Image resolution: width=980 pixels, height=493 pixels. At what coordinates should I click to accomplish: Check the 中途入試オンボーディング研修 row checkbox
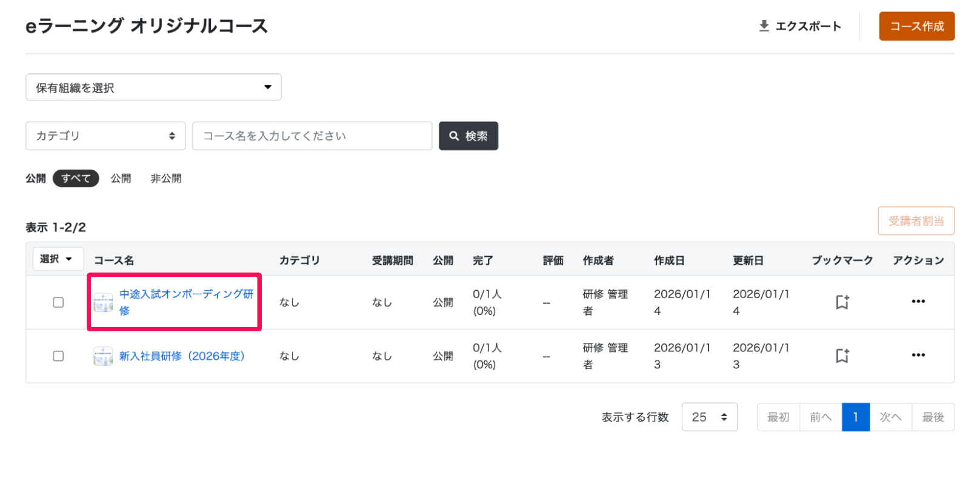click(58, 302)
